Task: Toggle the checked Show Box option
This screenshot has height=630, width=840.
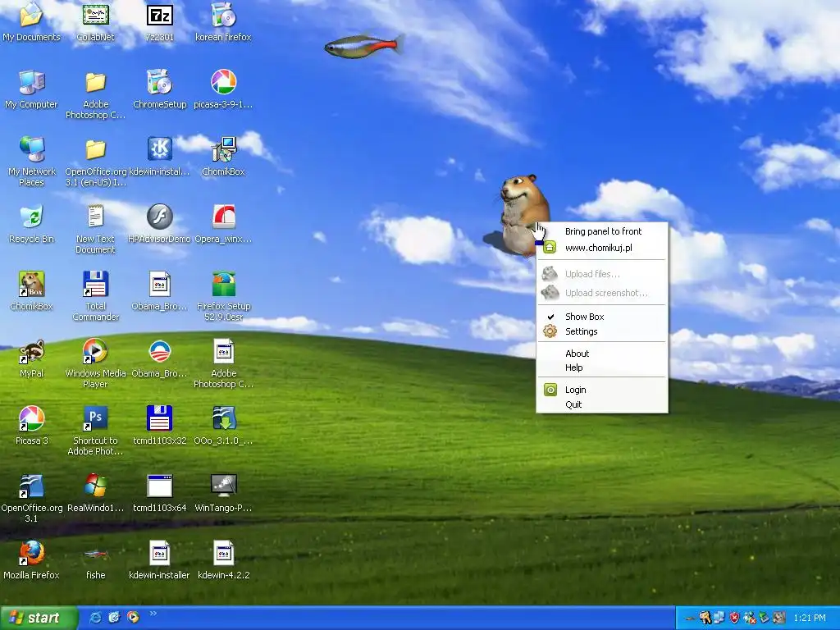Action: (601, 317)
